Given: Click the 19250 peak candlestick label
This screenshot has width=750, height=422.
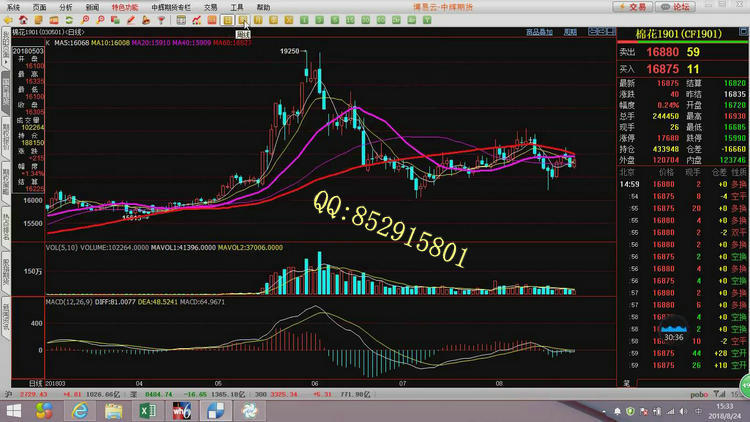Looking at the screenshot, I should pyautogui.click(x=290, y=50).
